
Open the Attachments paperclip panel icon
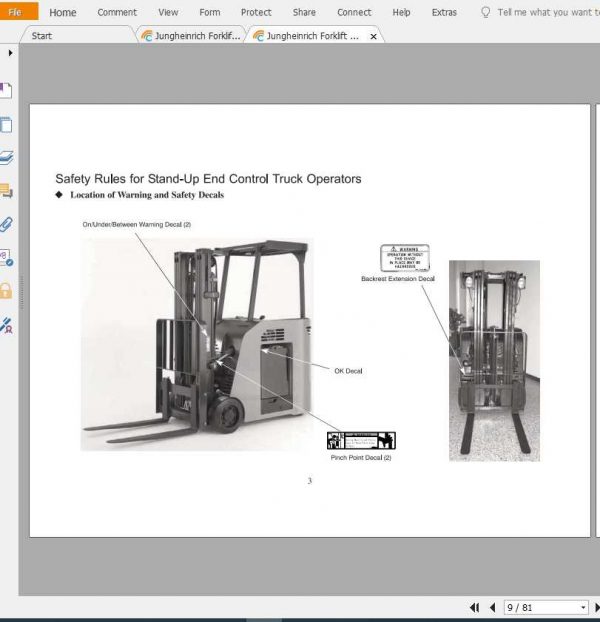point(6,224)
